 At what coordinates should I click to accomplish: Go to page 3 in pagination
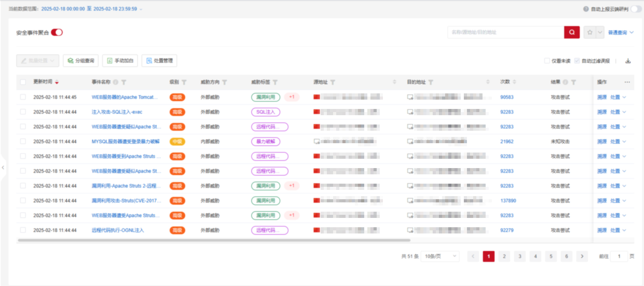click(520, 256)
